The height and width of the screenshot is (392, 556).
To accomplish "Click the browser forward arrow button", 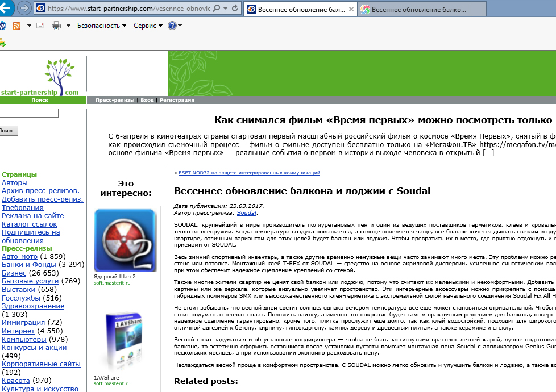I will 24,8.
